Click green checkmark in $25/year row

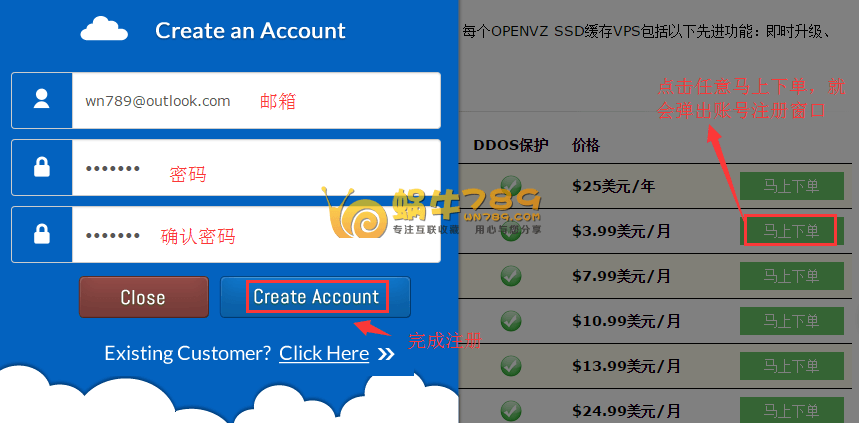[511, 185]
